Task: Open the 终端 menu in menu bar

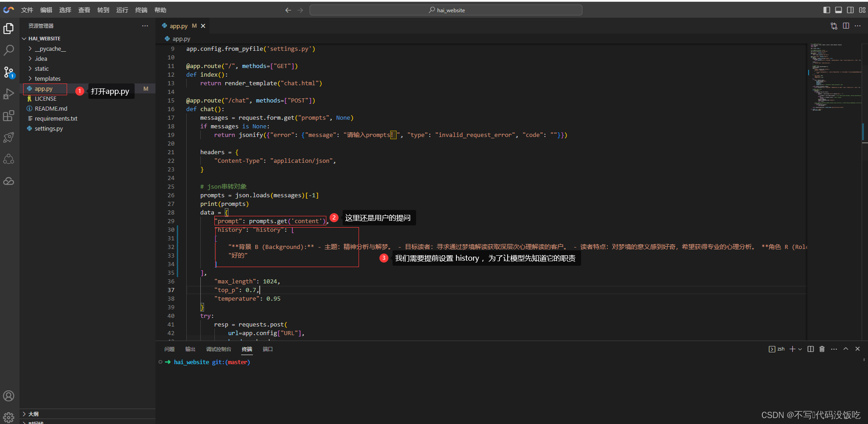Action: pyautogui.click(x=141, y=10)
